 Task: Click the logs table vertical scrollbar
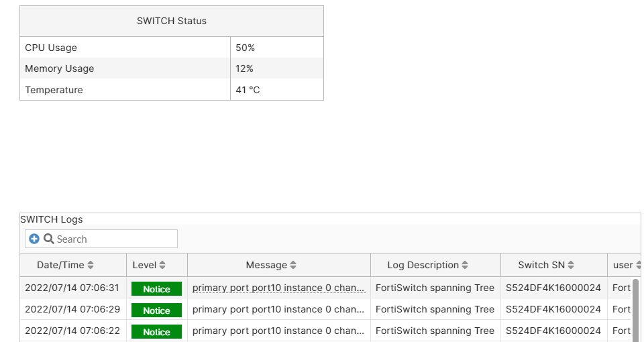tap(635, 308)
